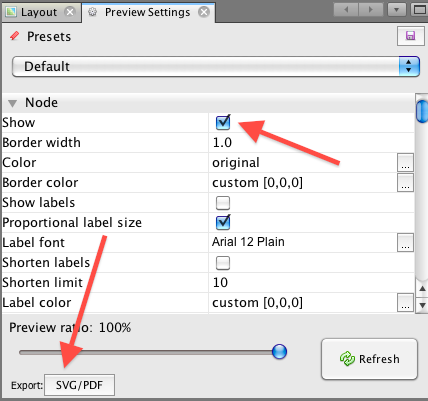428x401 pixels.
Task: Open Color options via ellipsis button
Action: 405,162
